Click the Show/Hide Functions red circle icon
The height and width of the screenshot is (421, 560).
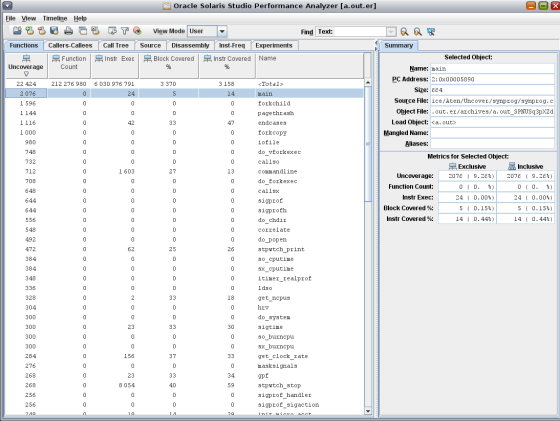pyautogui.click(x=137, y=31)
